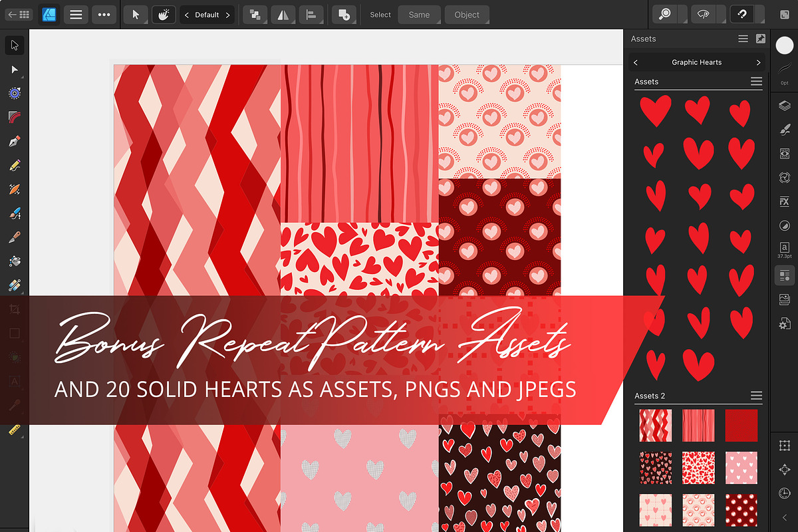Click the Same select button
Image resolution: width=798 pixels, height=532 pixels.
pos(419,15)
